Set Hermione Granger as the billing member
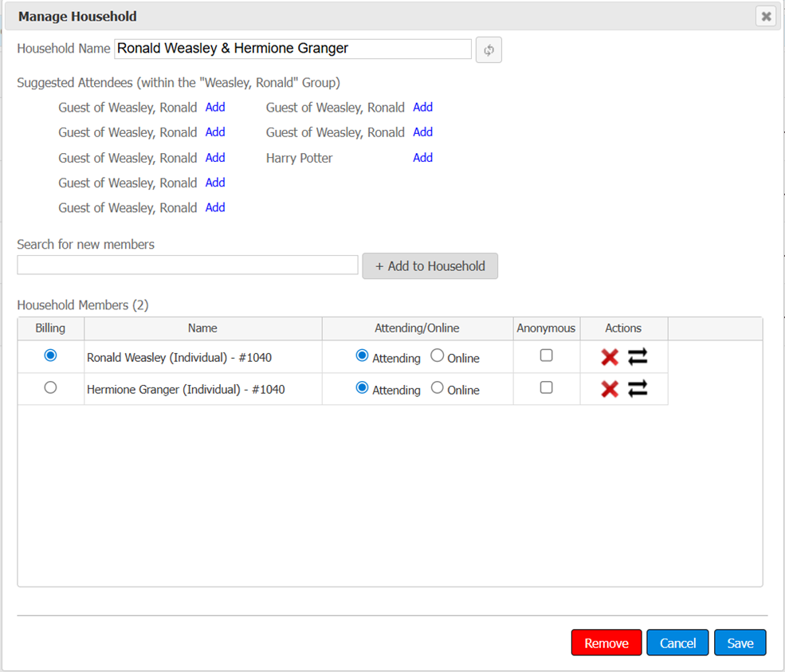This screenshot has width=785, height=672. pos(50,387)
